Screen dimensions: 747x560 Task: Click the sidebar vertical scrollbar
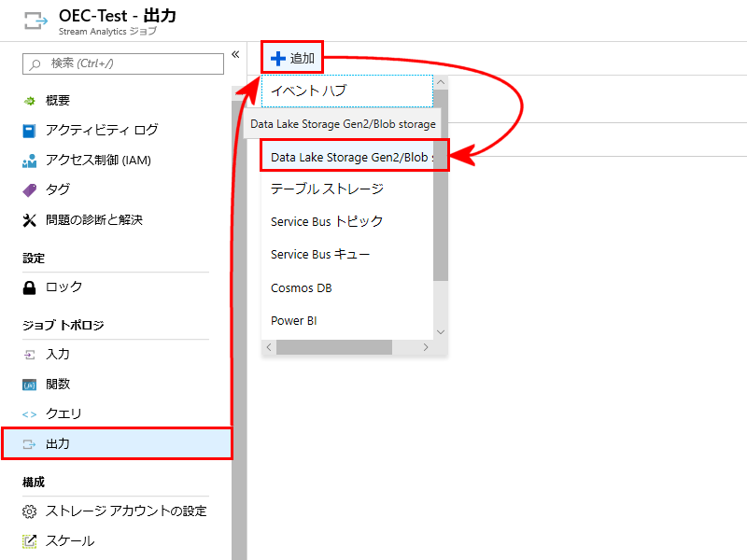(x=239, y=329)
